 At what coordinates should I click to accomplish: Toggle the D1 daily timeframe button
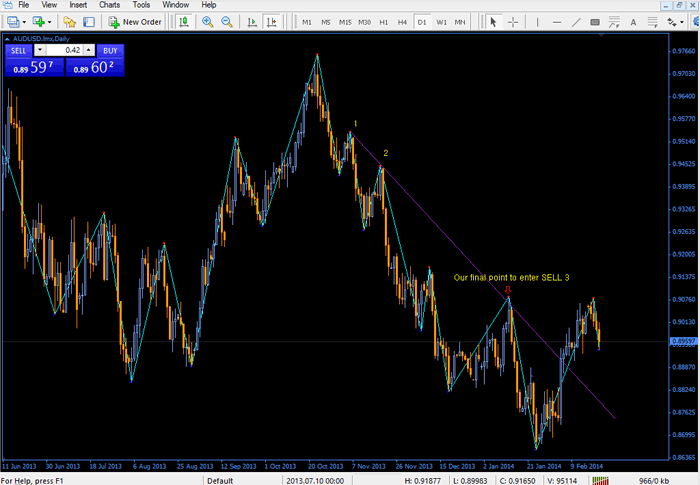pos(421,21)
